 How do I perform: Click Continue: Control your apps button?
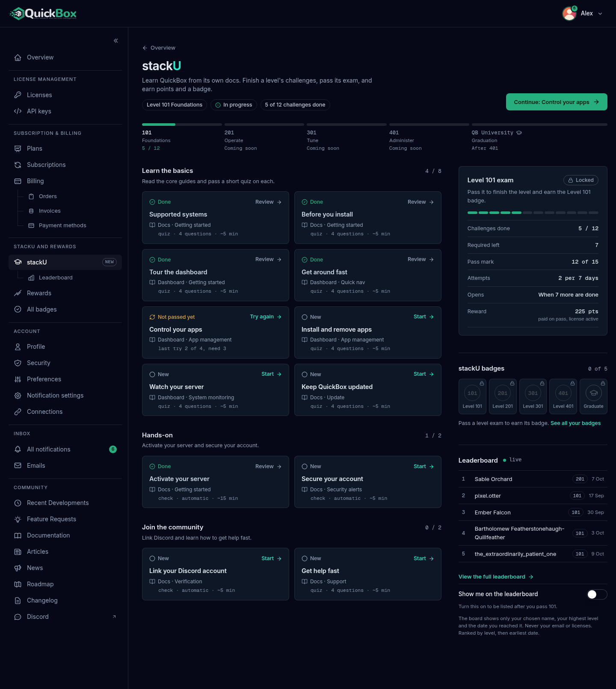pyautogui.click(x=557, y=102)
